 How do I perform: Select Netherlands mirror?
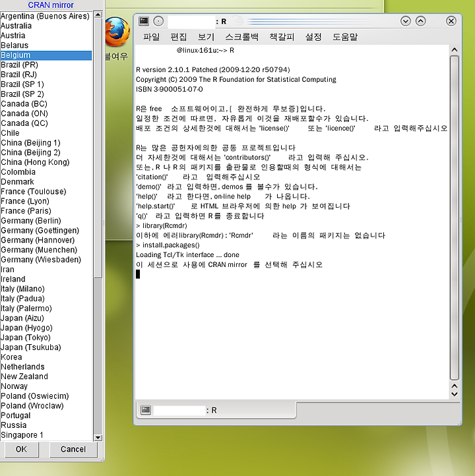pyautogui.click(x=46, y=367)
